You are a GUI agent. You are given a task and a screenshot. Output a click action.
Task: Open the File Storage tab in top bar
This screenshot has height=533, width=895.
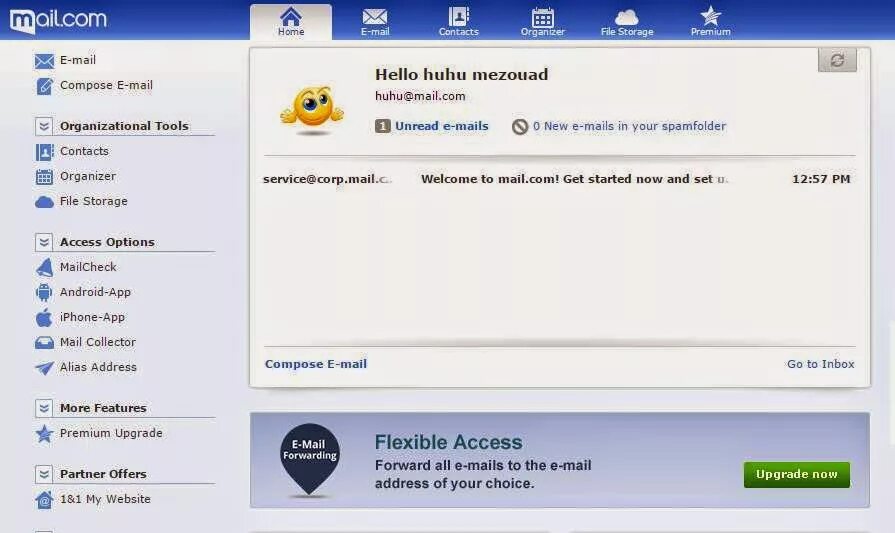627,22
